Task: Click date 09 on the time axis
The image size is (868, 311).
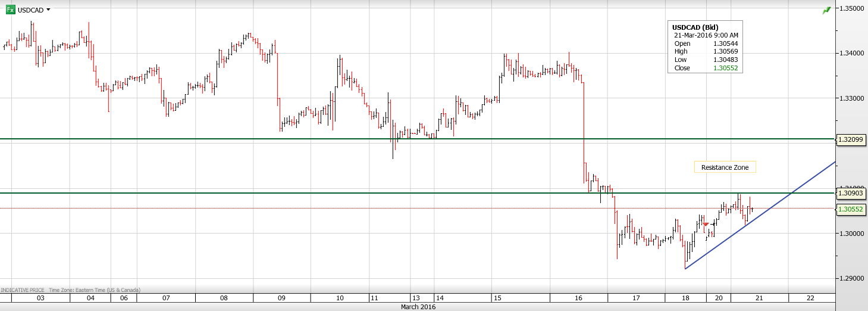Action: [x=281, y=298]
